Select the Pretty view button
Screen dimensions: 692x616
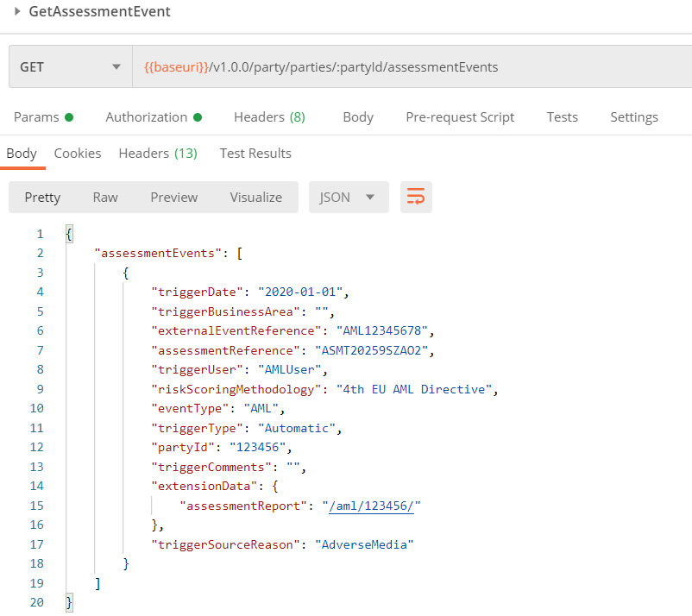click(x=42, y=197)
